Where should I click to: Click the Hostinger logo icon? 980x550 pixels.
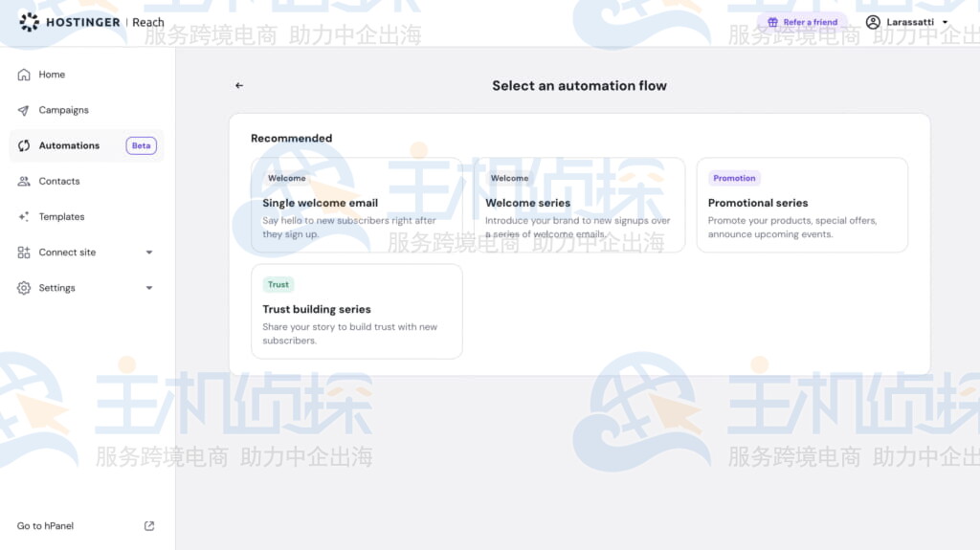[29, 23]
